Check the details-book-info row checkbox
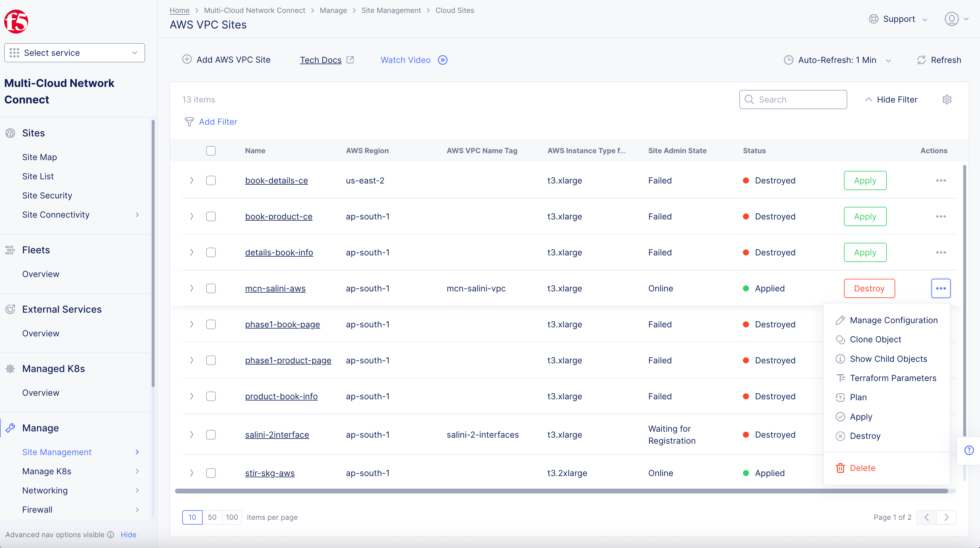This screenshot has width=980, height=548. point(211,252)
